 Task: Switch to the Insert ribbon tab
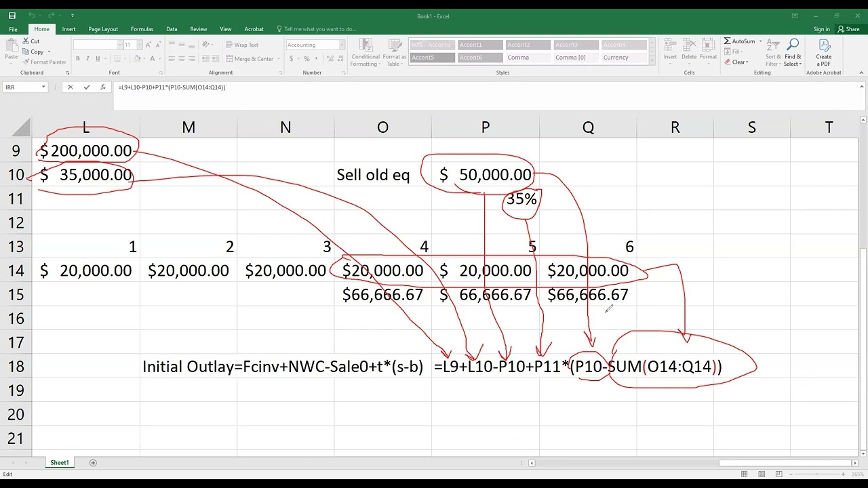click(x=68, y=29)
